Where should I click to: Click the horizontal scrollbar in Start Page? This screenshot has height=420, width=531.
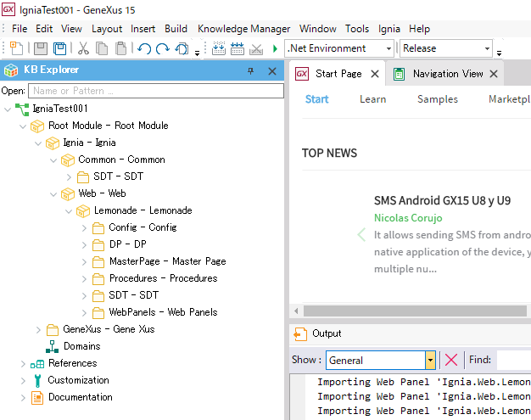coord(415,311)
